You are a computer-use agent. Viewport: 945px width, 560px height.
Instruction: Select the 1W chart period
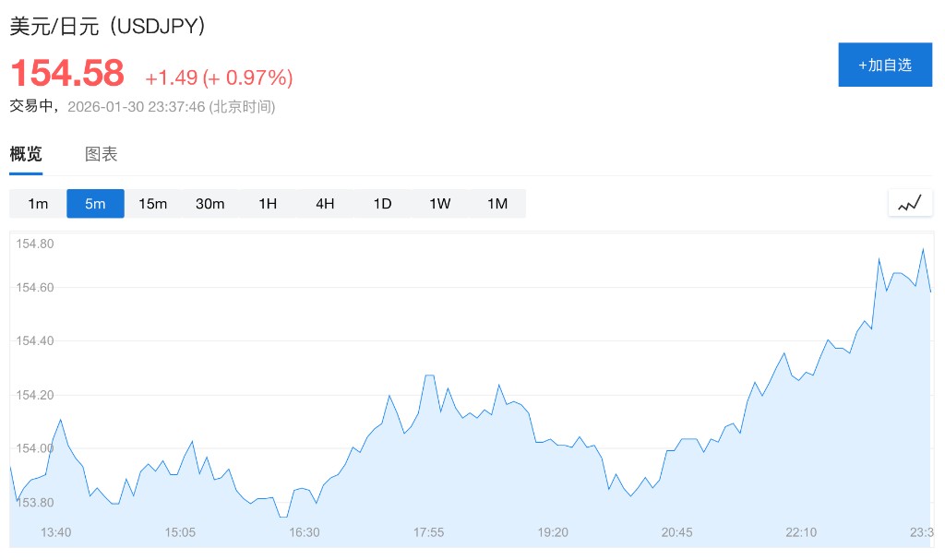coord(440,204)
